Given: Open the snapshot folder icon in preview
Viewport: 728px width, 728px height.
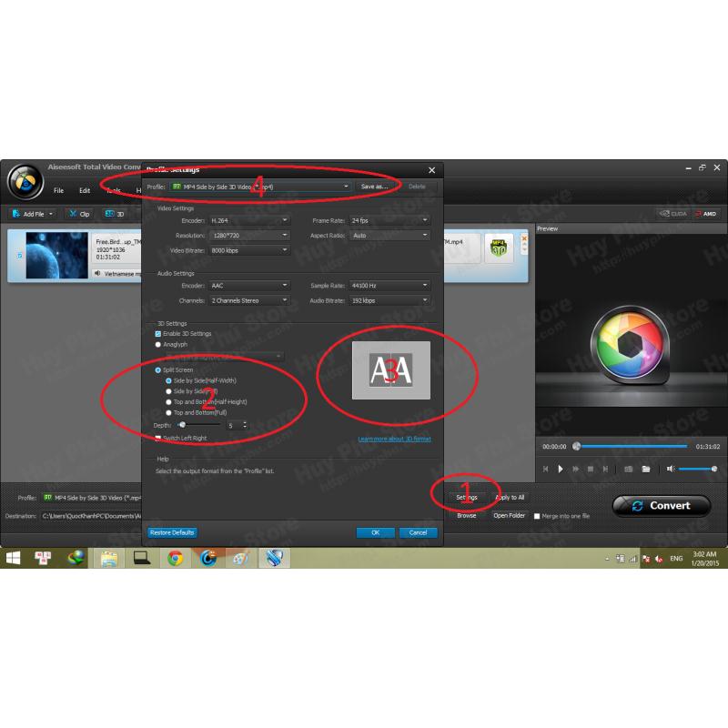Looking at the screenshot, I should tap(646, 469).
